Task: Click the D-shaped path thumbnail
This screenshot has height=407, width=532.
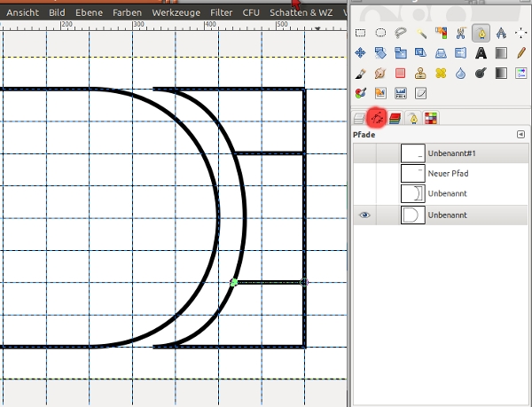Action: pos(413,215)
